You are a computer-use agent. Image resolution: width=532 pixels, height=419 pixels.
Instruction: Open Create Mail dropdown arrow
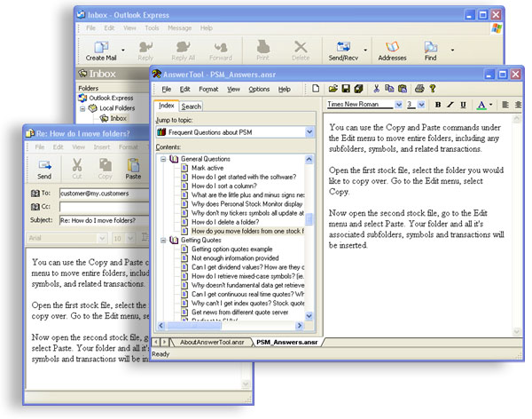point(123,51)
